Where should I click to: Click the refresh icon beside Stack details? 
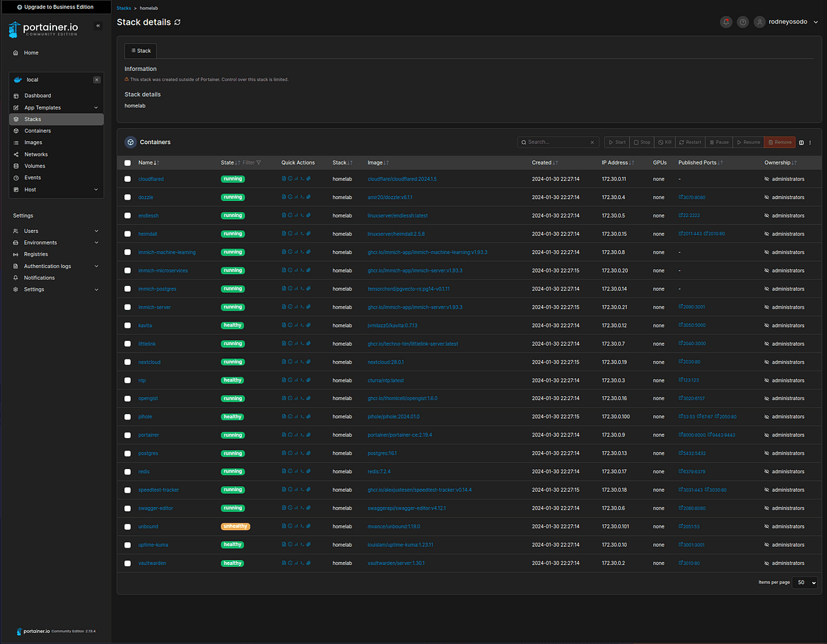pyautogui.click(x=178, y=22)
